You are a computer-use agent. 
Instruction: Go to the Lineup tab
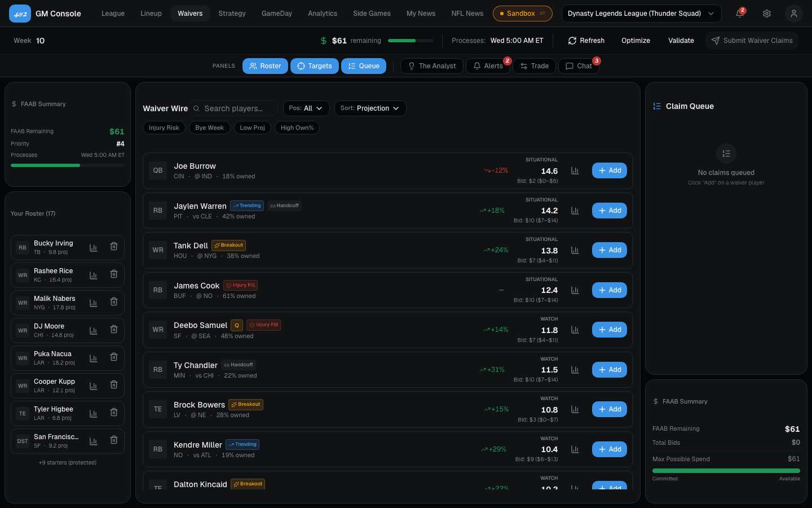[x=151, y=14]
